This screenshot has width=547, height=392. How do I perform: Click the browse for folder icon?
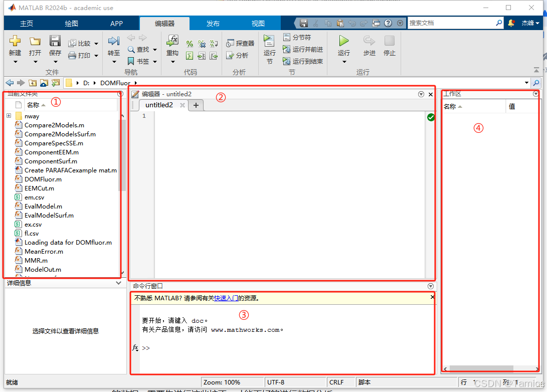(44, 83)
